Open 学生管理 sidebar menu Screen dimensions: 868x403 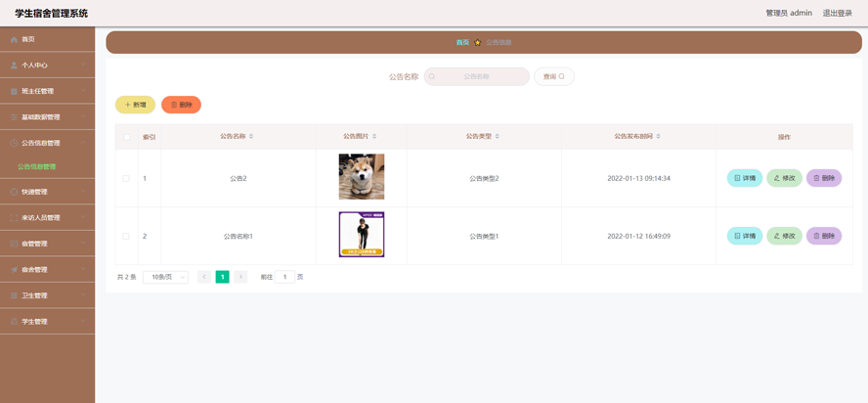click(48, 322)
